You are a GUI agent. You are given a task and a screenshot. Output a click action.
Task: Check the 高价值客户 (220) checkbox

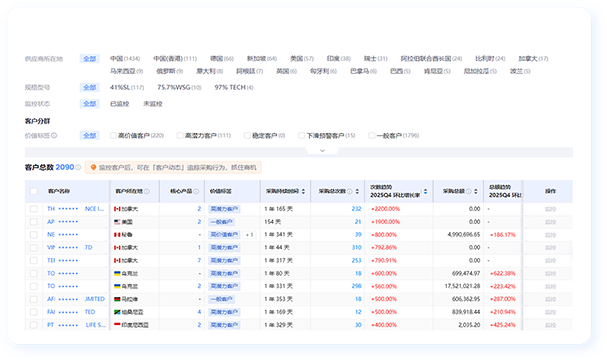click(113, 135)
